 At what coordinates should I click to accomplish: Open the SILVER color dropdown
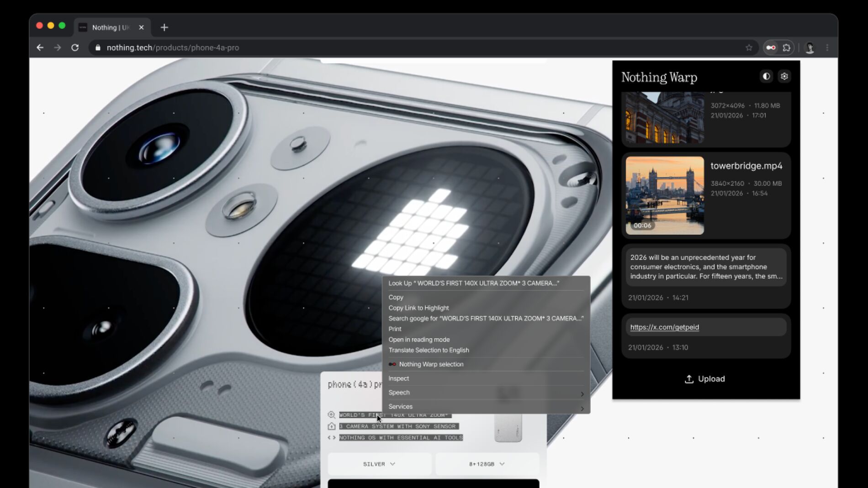379,464
